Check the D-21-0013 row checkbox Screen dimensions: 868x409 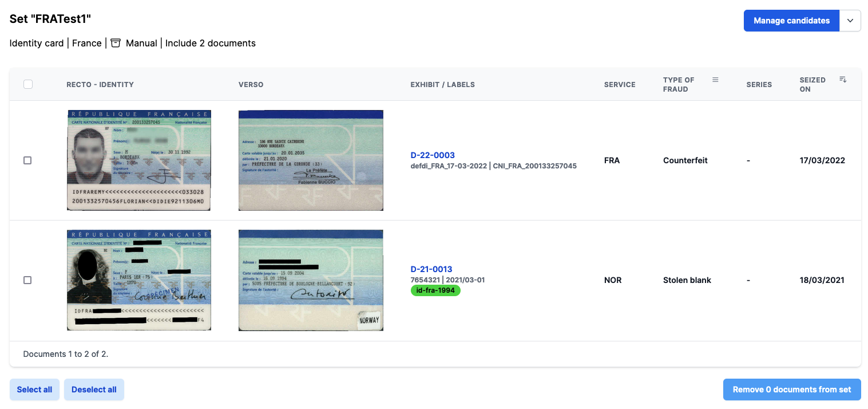[27, 280]
